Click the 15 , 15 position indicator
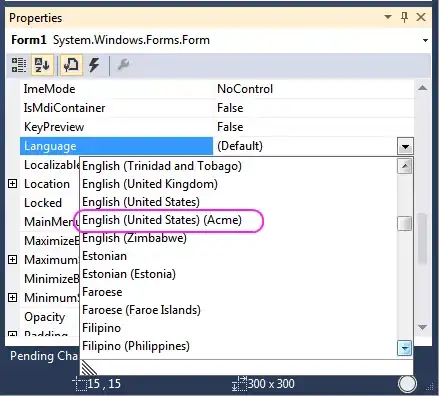This screenshot has width=439, height=396. pyautogui.click(x=97, y=384)
